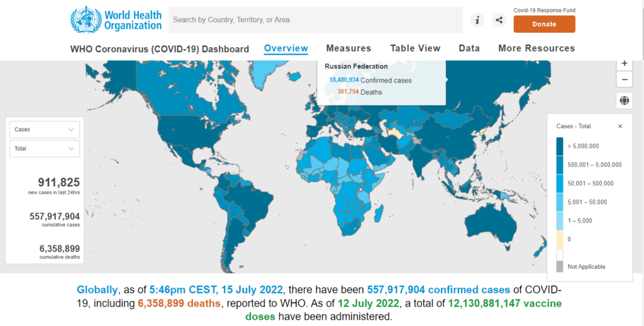Click the Not Applicable gray legend swatch

[560, 266]
